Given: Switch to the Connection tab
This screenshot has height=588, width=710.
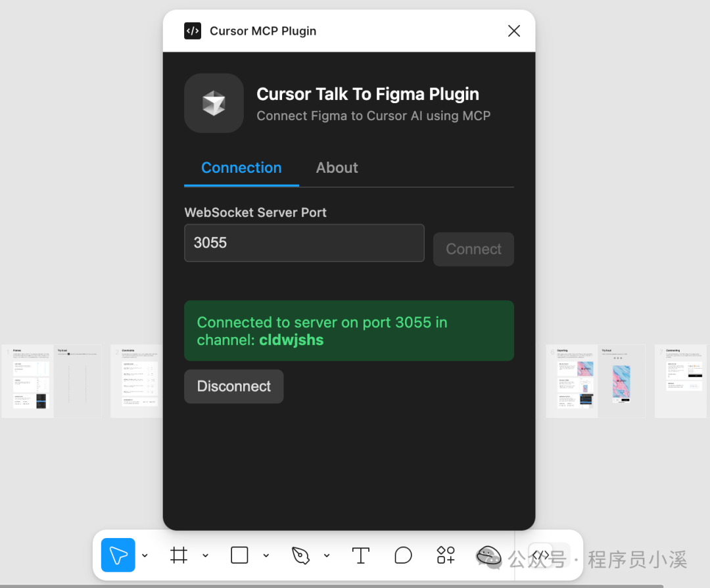Looking at the screenshot, I should point(241,168).
